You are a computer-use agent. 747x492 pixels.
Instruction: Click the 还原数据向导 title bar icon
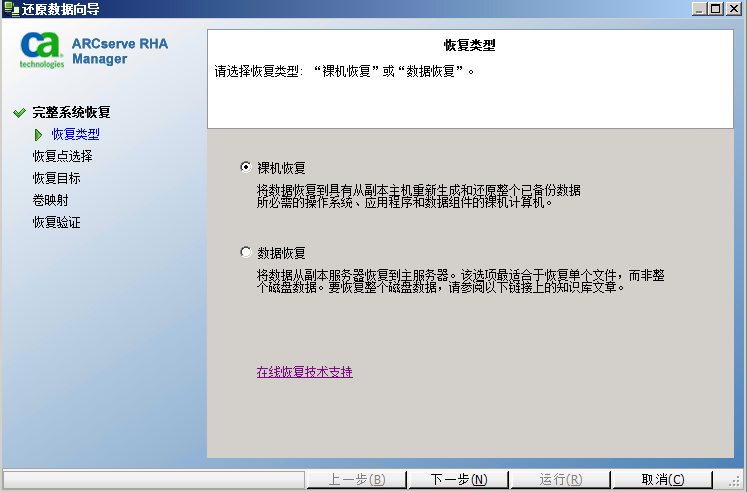[11, 9]
